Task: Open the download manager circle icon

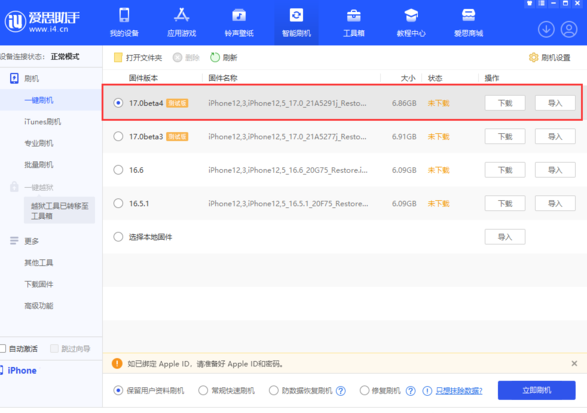Action: (546, 29)
